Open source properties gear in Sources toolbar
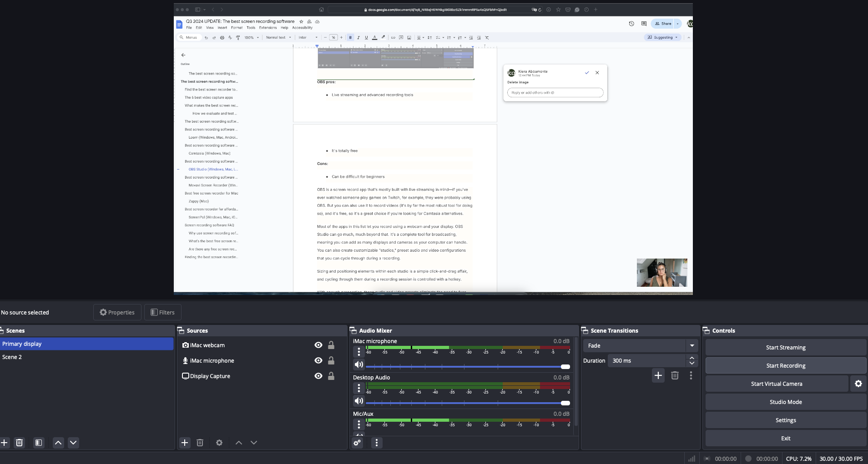Viewport: 868px width, 464px height. click(219, 443)
